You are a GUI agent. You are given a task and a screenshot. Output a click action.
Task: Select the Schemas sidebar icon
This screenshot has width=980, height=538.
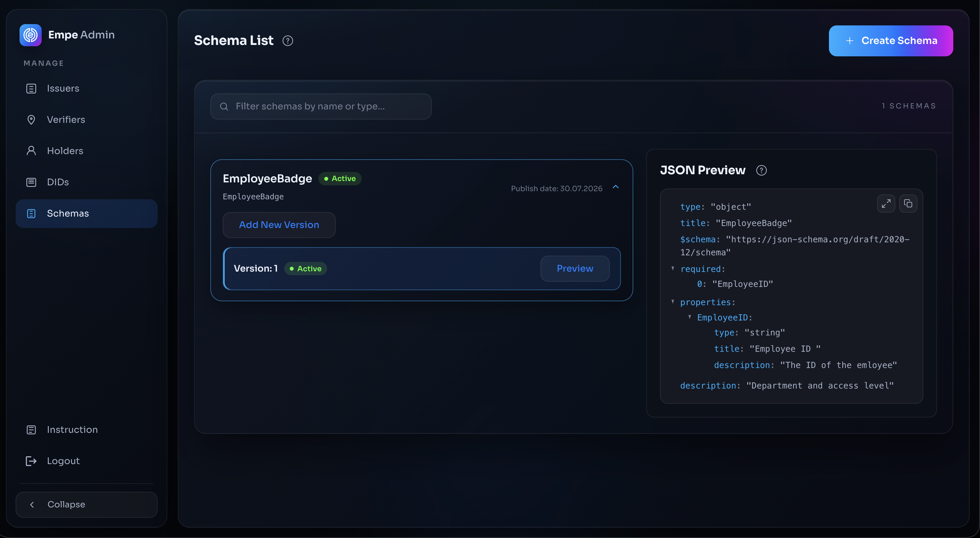(31, 213)
